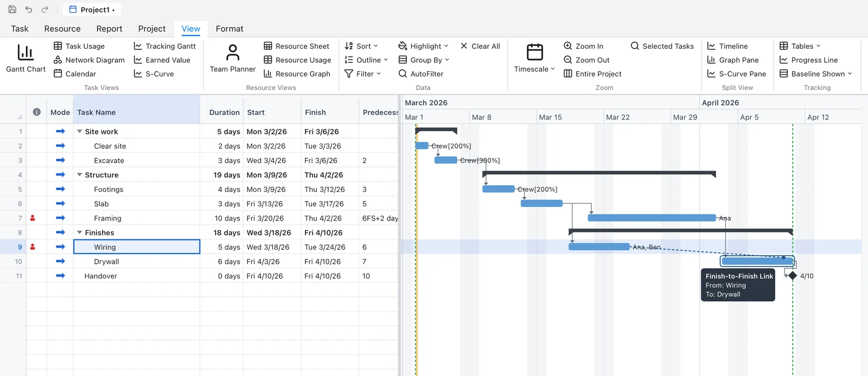
Task: Switch to Tracking Gantt view
Action: pos(165,46)
